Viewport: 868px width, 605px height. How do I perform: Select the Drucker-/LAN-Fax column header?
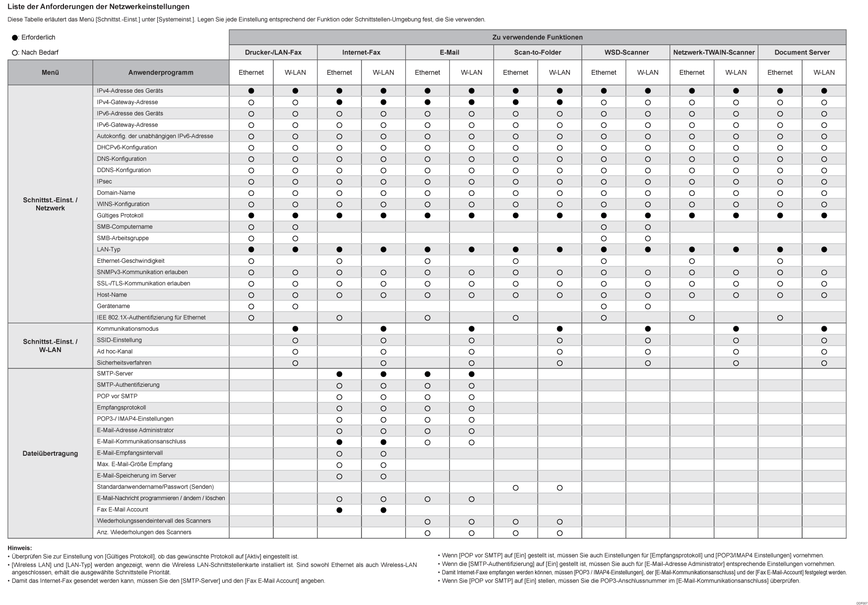pos(273,53)
